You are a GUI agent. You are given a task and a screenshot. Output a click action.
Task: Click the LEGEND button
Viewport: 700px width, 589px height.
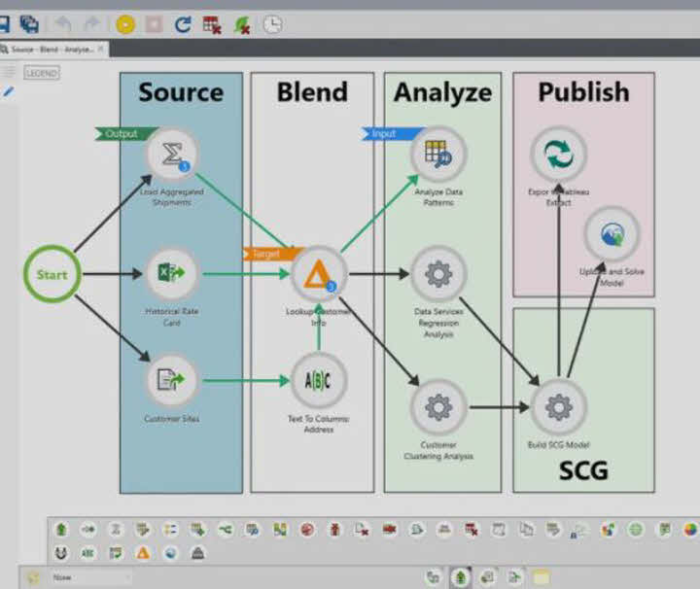tap(42, 73)
